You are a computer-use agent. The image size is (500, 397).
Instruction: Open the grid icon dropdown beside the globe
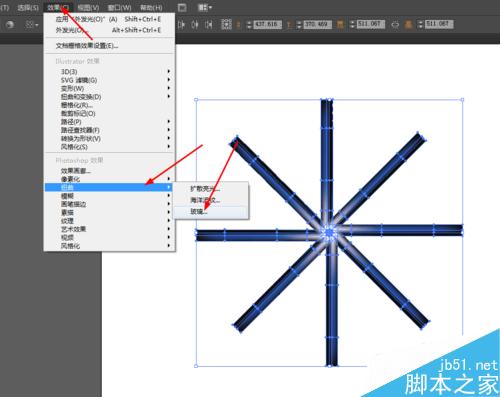[x=32, y=24]
